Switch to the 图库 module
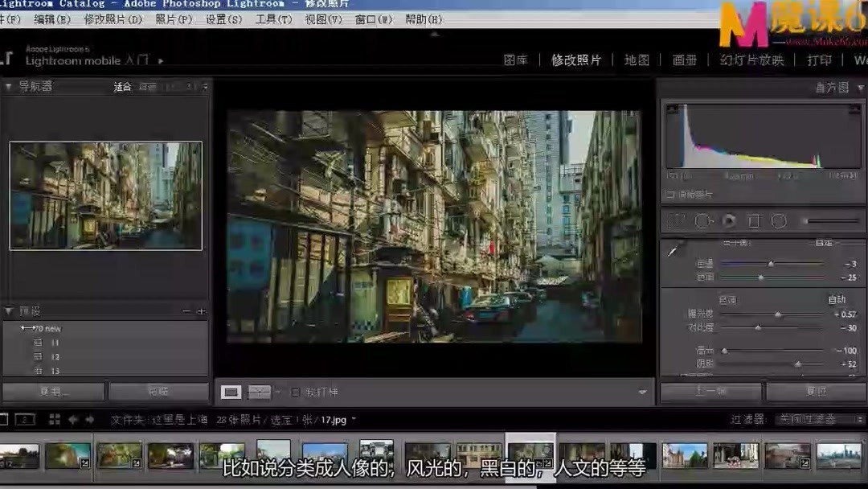 click(515, 60)
